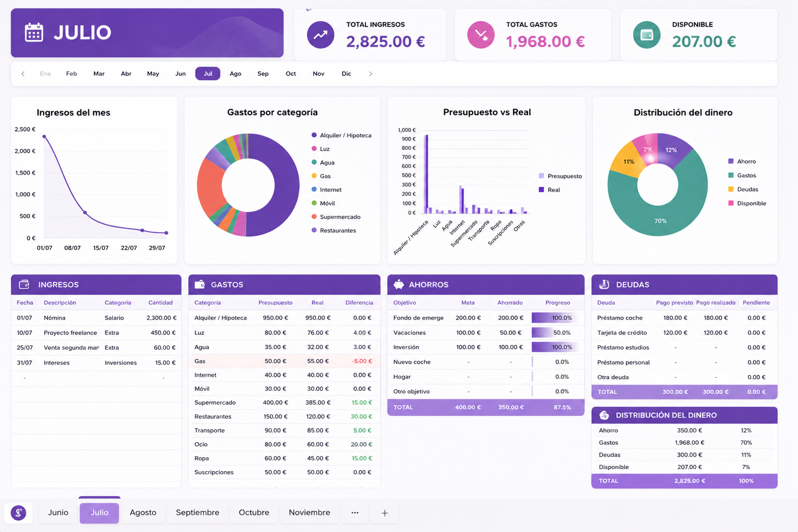Screen dimensions: 798x532
Task: Click the Supermercado expense category cell
Action: [215, 403]
